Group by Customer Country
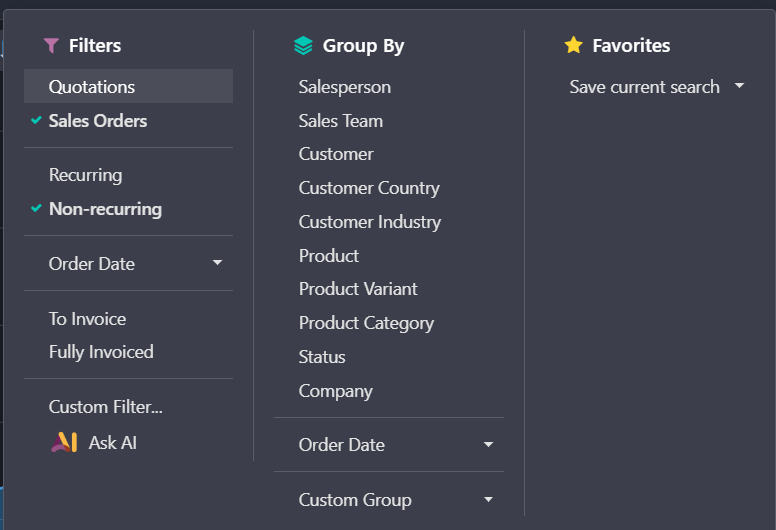 [x=369, y=188]
